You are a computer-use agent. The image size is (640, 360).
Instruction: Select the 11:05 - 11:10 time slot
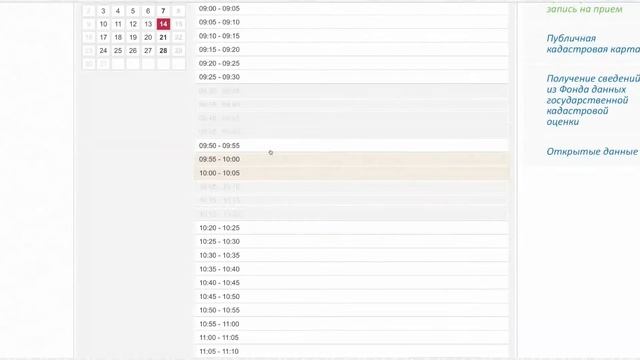coord(352,351)
